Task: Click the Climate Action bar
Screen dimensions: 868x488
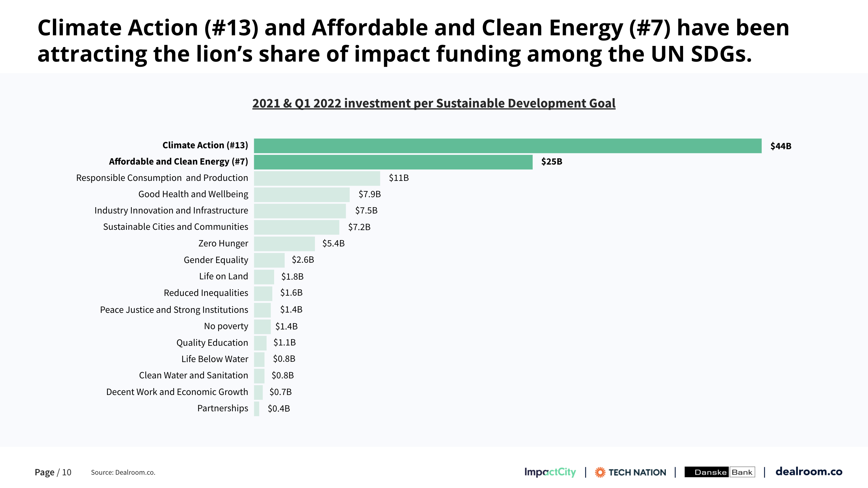Action: pos(507,146)
